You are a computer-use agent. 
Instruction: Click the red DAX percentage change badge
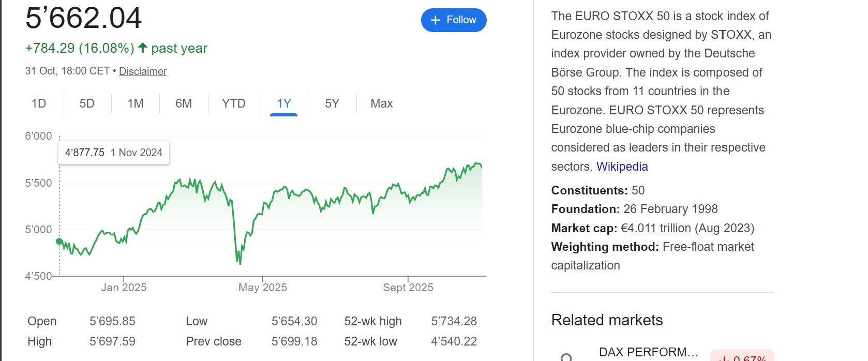pyautogui.click(x=742, y=356)
